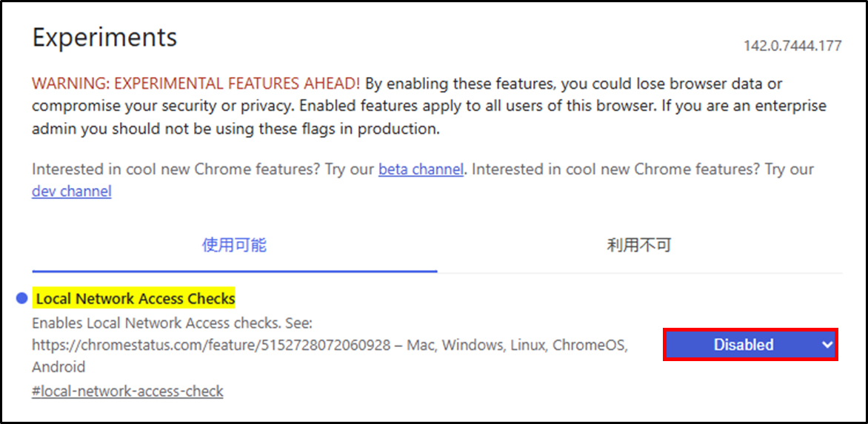This screenshot has height=424, width=868.
Task: Click the blue modified-flag dot indicator
Action: tap(22, 298)
